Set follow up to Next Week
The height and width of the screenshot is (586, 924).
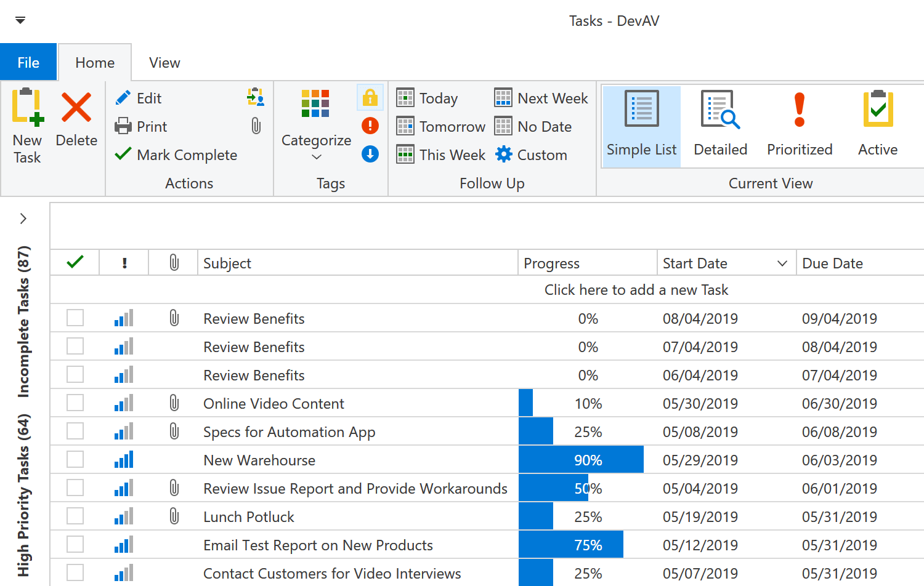[541, 98]
